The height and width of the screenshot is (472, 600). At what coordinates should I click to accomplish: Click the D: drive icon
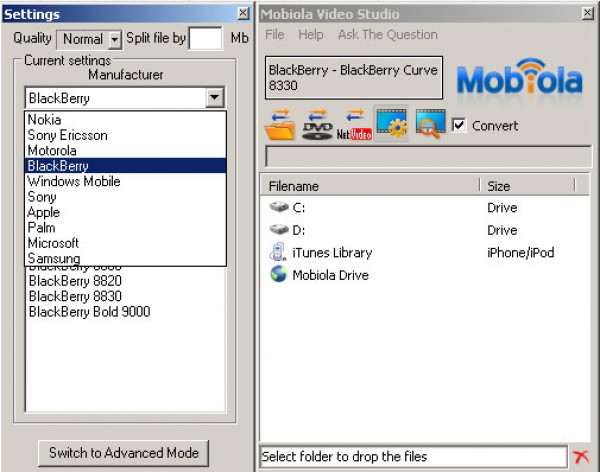(279, 230)
